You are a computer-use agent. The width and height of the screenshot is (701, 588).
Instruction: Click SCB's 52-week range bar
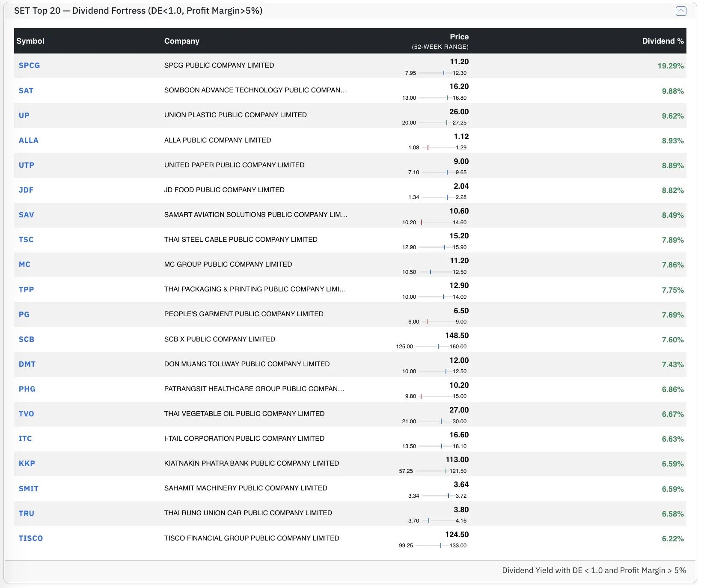pos(431,347)
